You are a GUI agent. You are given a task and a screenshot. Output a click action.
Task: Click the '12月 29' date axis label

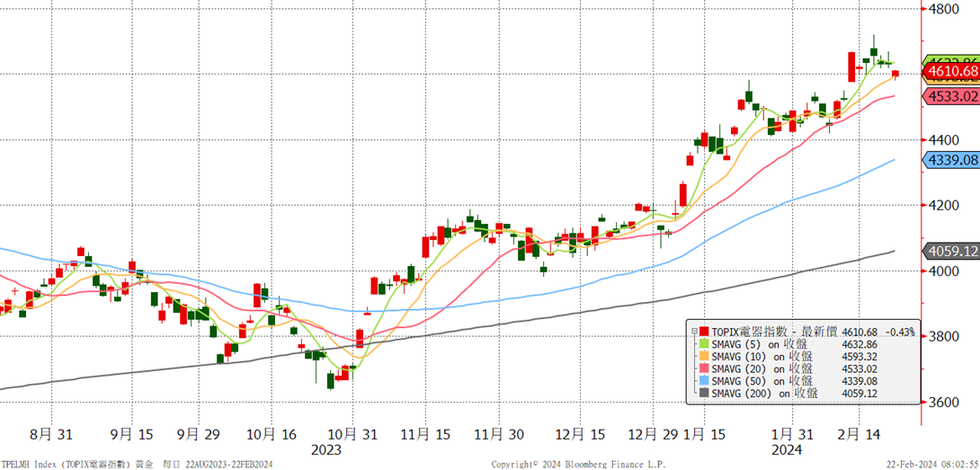(x=653, y=434)
